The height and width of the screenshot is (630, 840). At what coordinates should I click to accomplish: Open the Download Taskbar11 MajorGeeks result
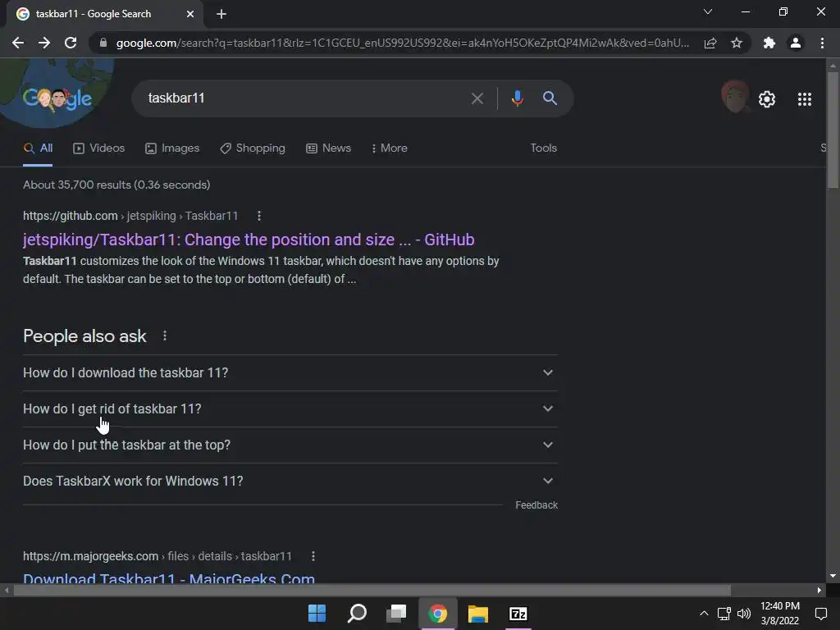169,577
